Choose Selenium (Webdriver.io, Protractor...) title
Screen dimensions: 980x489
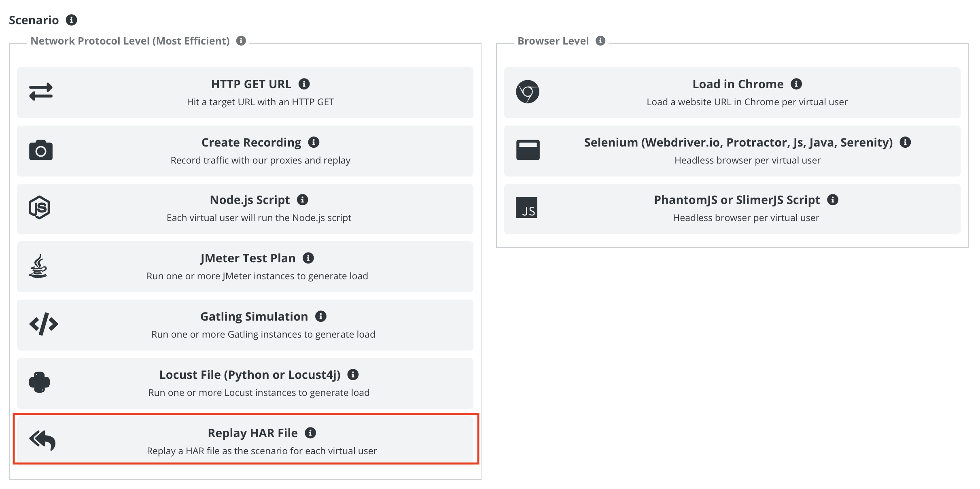[x=738, y=142]
